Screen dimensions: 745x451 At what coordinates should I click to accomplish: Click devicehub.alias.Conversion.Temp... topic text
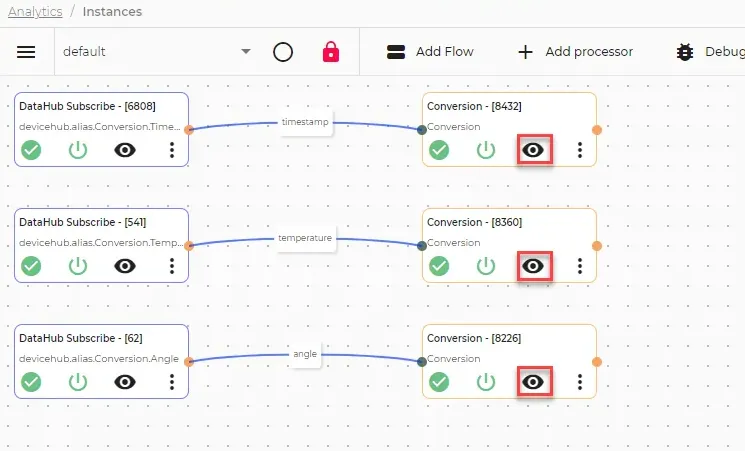[101, 243]
